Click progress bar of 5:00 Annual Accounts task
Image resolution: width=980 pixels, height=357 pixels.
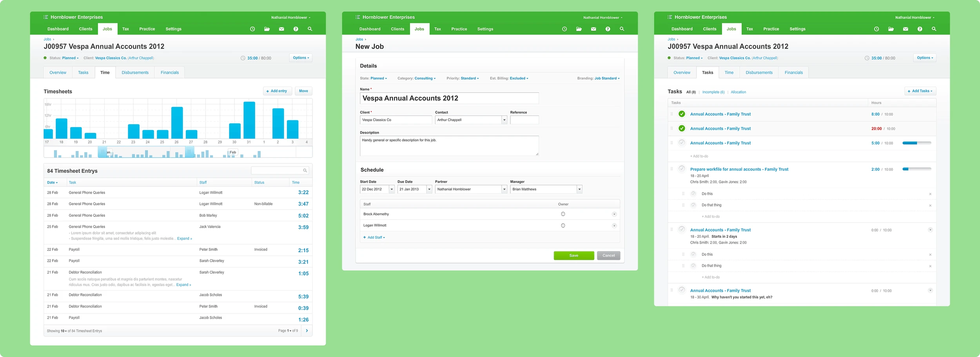917,143
